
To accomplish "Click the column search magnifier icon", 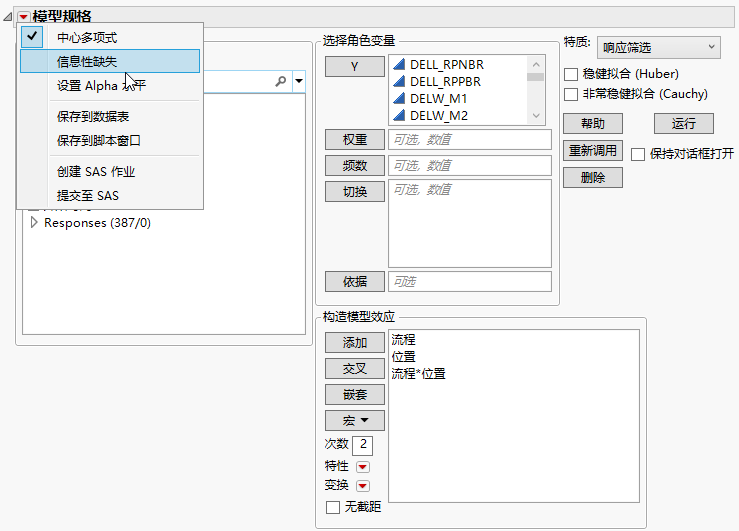I will pos(281,82).
